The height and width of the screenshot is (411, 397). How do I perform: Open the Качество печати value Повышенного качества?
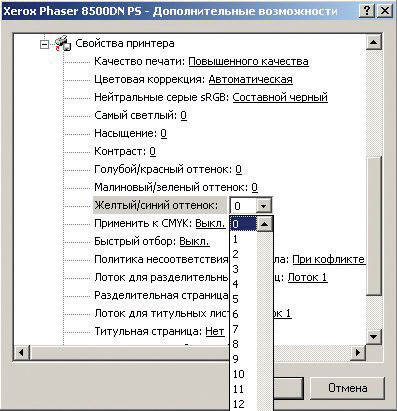(248, 61)
